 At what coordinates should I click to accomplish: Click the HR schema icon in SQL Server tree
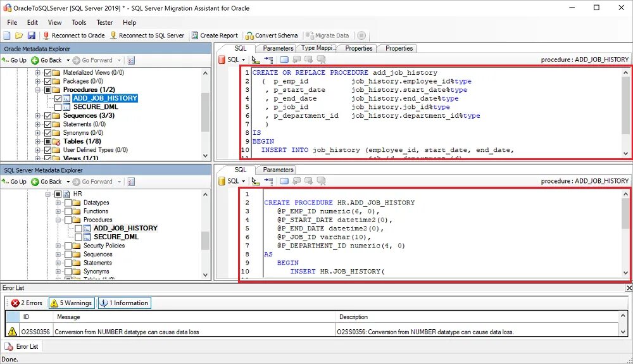[67, 194]
